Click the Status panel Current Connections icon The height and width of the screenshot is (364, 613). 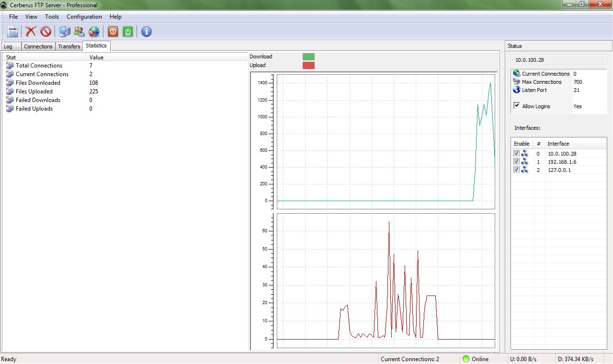516,73
